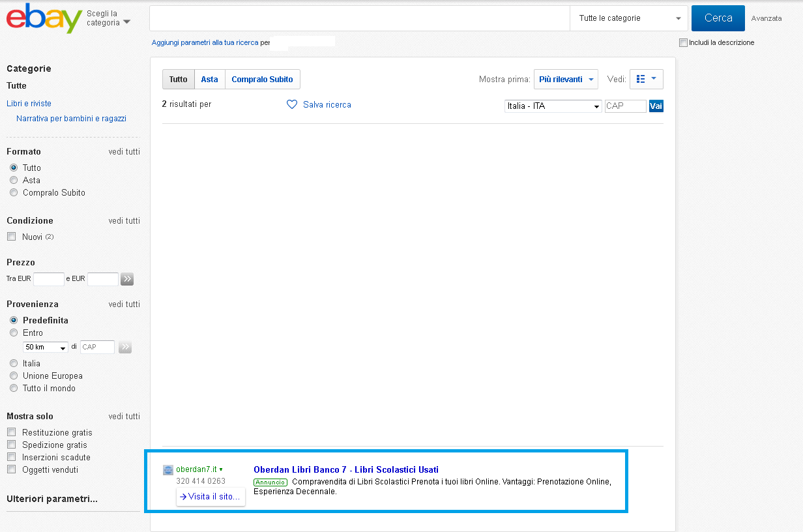803x532 pixels.
Task: Check Inserzioni scadute option
Action: point(11,457)
